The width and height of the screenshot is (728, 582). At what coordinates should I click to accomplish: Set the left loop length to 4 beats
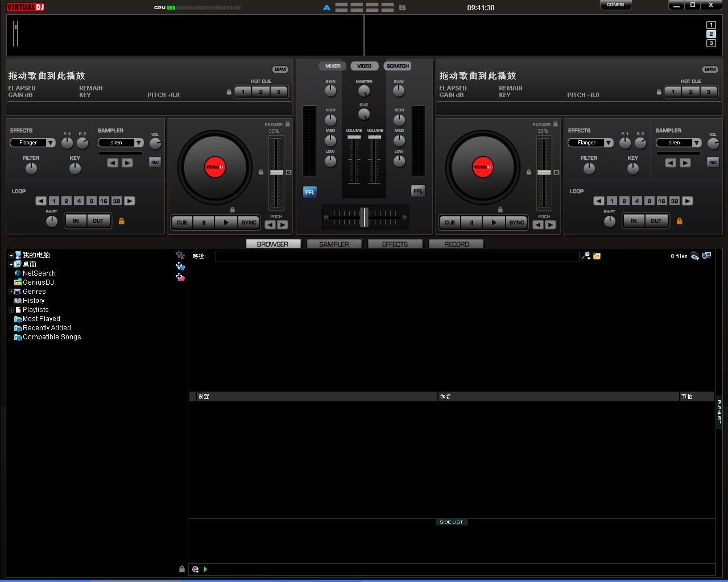pos(78,201)
